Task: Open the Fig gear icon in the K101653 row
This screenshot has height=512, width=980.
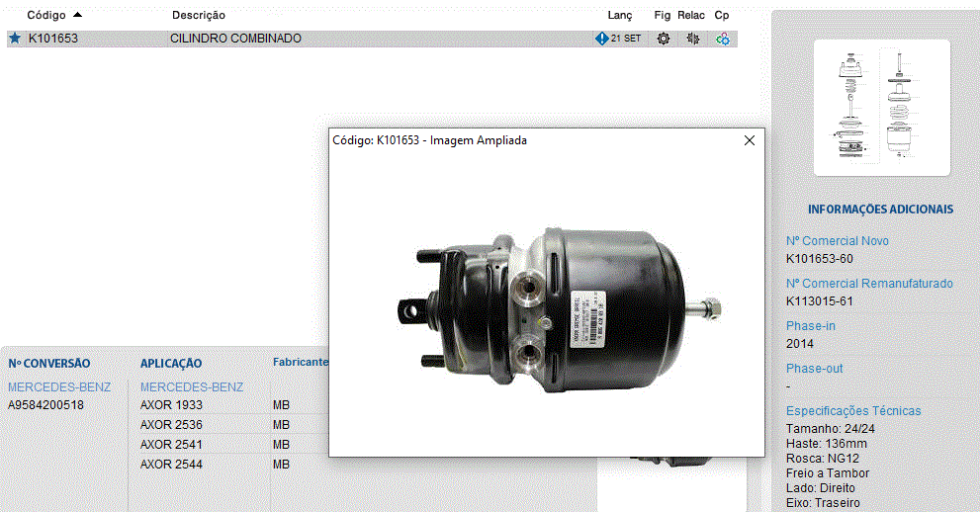Action: coord(663,39)
